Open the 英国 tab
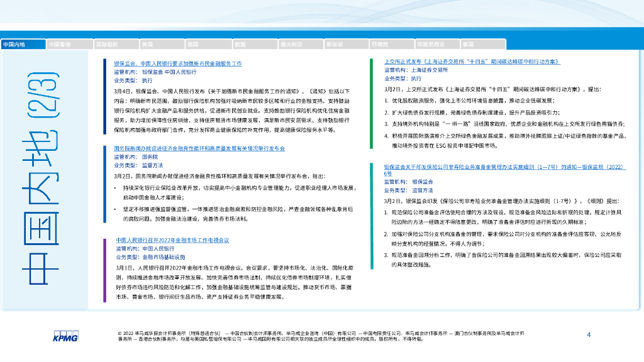The image size is (644, 362). pos(208,45)
